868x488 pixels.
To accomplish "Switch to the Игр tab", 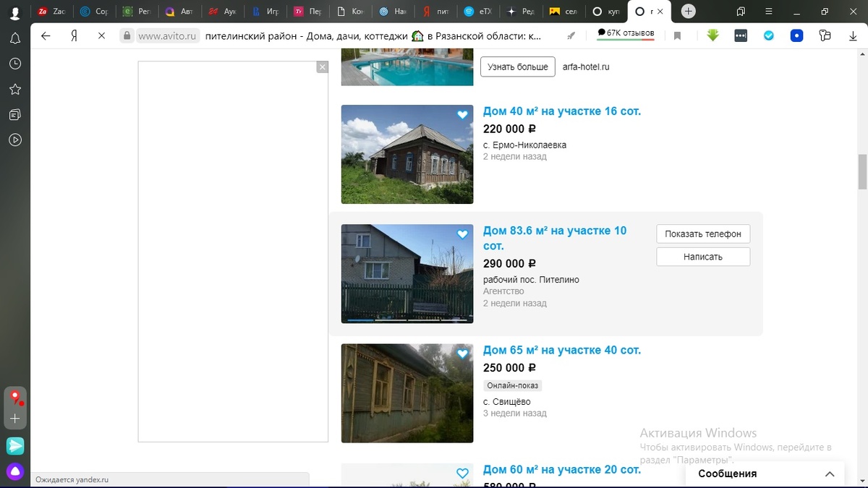I will (x=265, y=12).
